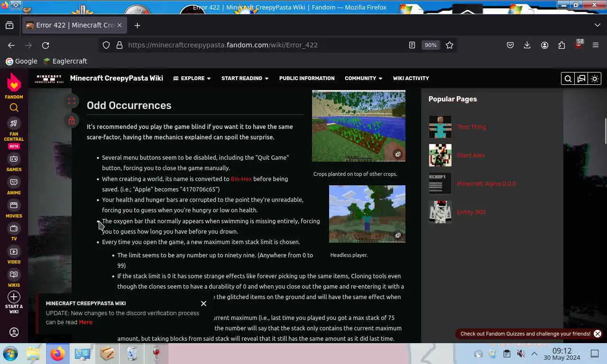Open That Thing popular page

(471, 127)
